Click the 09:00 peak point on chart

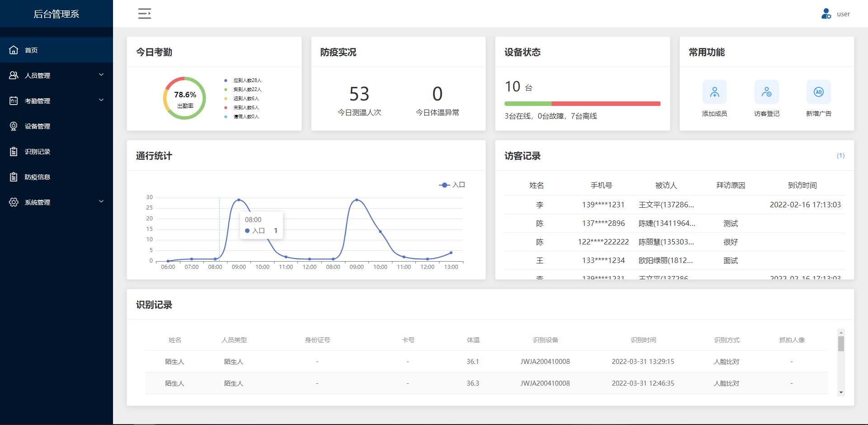[x=239, y=200]
